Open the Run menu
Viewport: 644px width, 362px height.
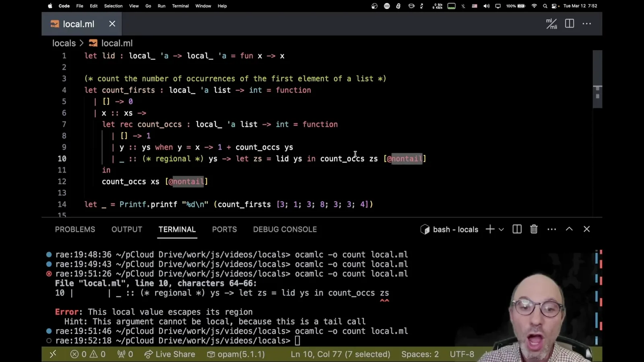[x=161, y=6]
